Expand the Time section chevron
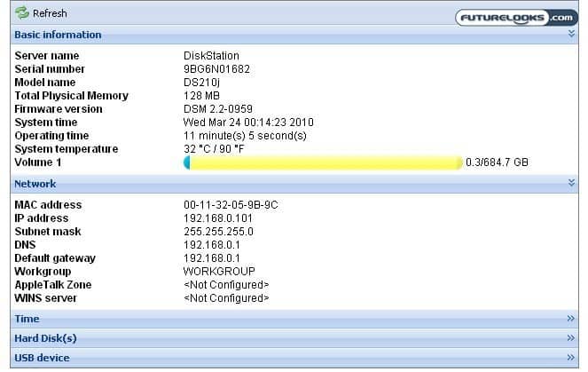Image resolution: width=588 pixels, height=372 pixels. [x=571, y=318]
